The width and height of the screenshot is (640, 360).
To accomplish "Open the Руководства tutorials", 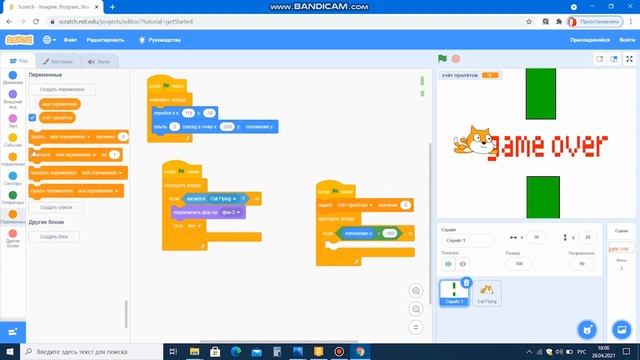I will [160, 40].
